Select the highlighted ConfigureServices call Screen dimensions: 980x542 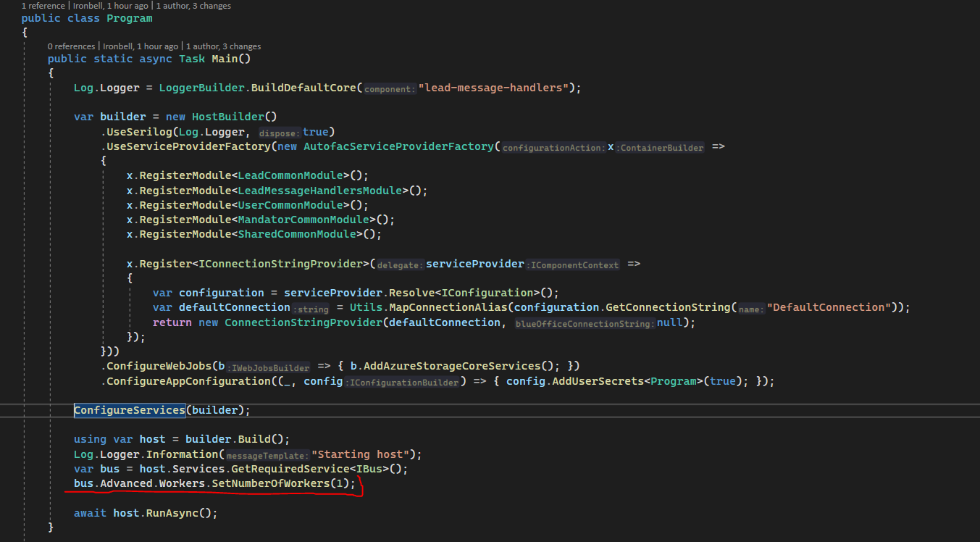click(x=129, y=409)
